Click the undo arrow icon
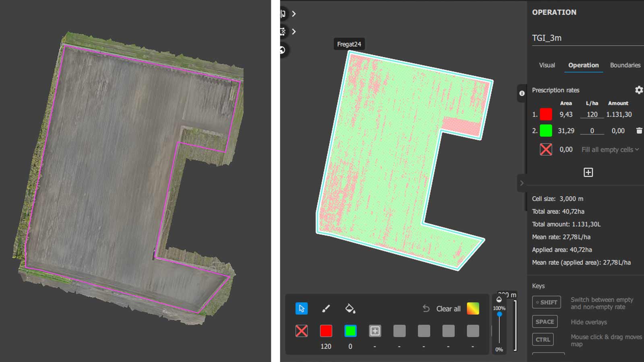 426,309
